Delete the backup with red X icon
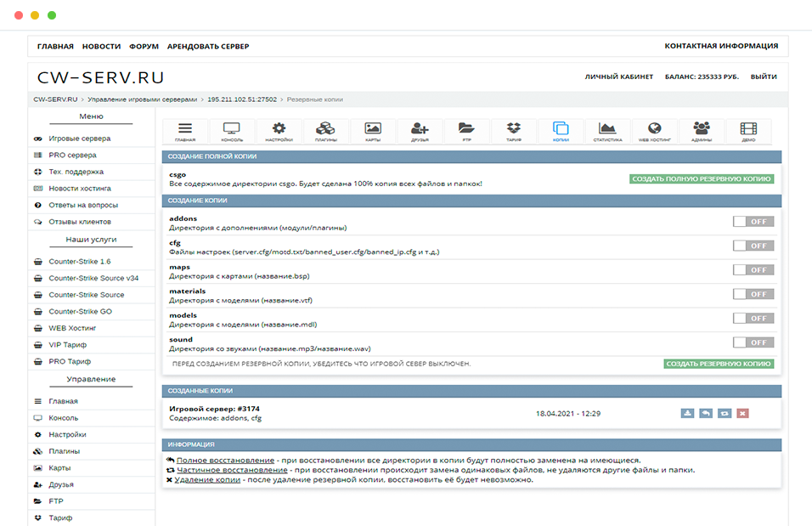The image size is (812, 526). pos(742,413)
